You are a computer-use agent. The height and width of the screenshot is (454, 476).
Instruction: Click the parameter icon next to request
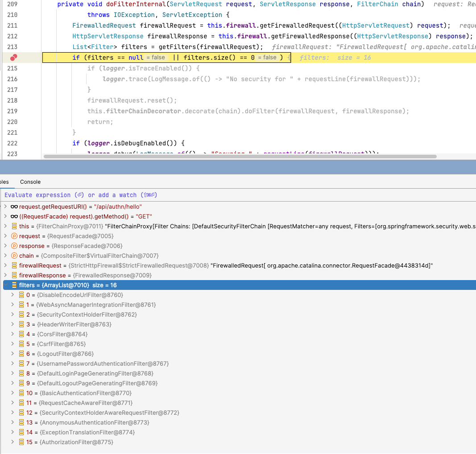click(x=14, y=236)
